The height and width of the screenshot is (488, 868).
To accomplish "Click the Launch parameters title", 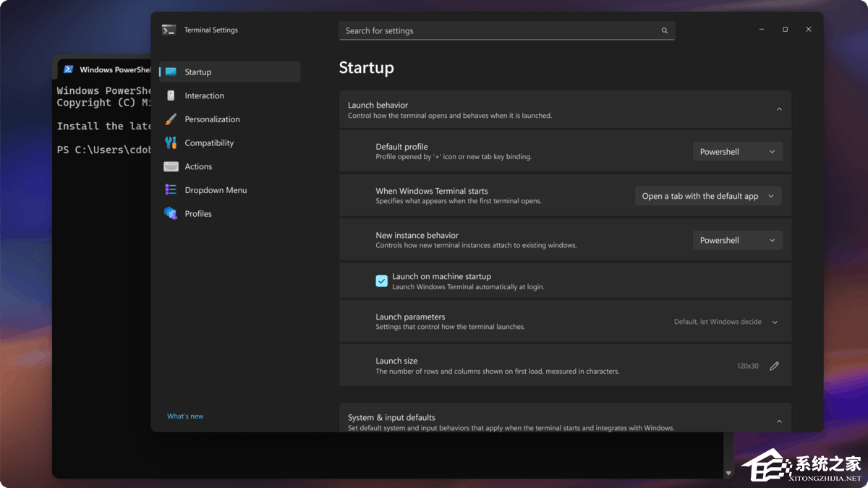I will 410,317.
